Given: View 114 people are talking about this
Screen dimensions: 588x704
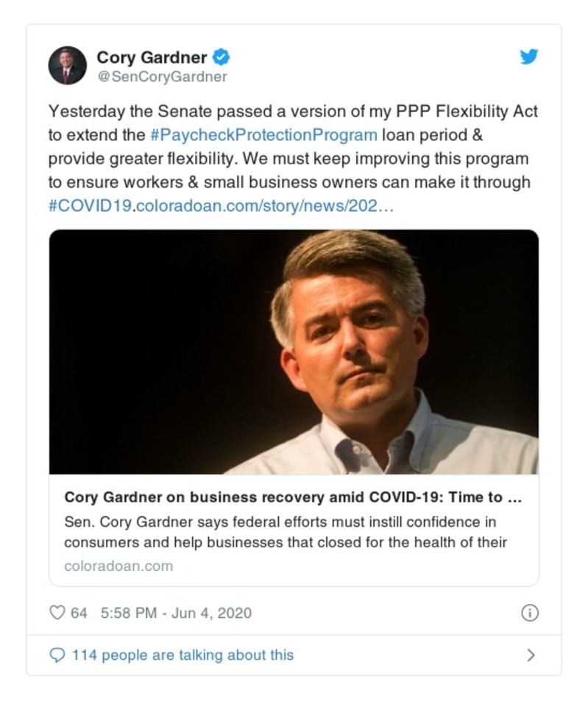Looking at the screenshot, I should [183, 655].
